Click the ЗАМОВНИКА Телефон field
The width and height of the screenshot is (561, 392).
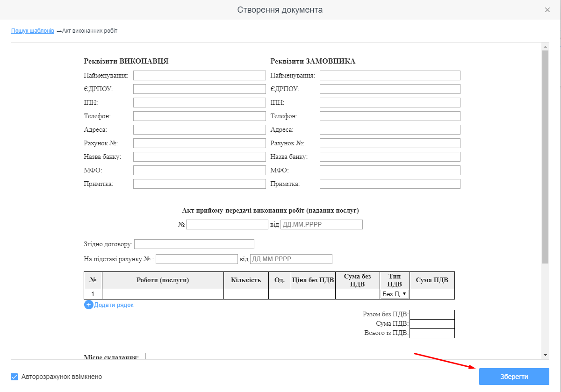pos(390,116)
